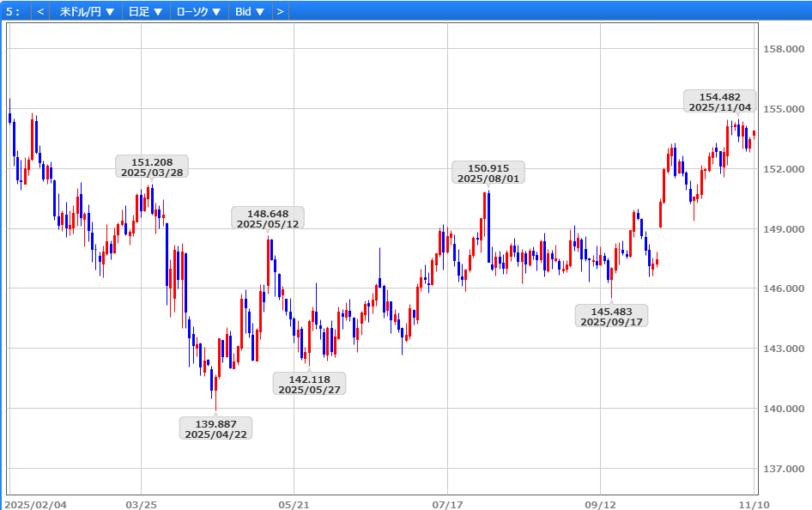Click the left arrow button in toolbar
The image size is (812, 510).
click(x=41, y=11)
